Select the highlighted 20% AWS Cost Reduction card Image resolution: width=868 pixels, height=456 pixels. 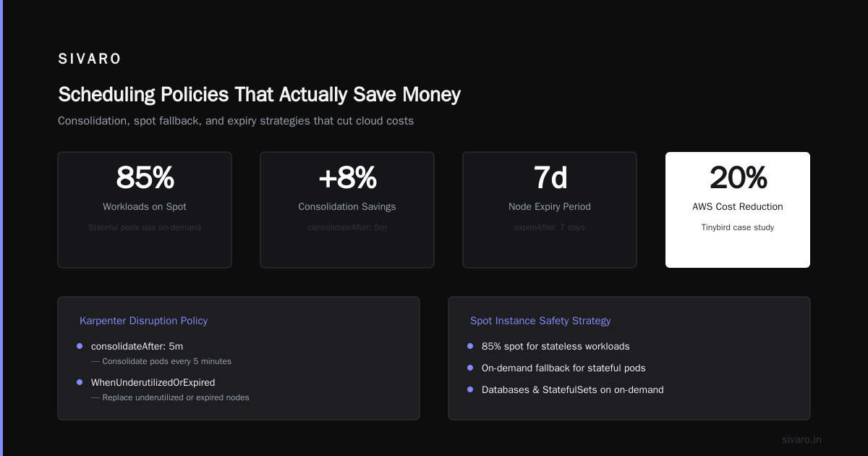pyautogui.click(x=738, y=210)
